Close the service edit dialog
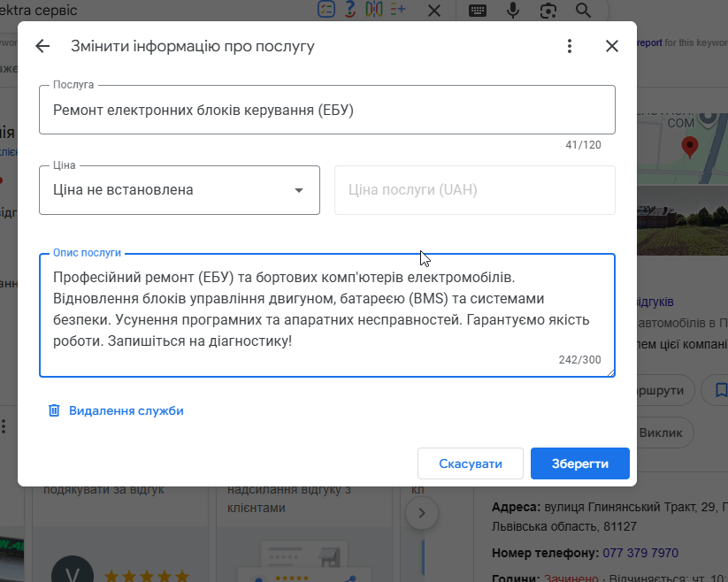728x582 pixels. click(x=612, y=46)
